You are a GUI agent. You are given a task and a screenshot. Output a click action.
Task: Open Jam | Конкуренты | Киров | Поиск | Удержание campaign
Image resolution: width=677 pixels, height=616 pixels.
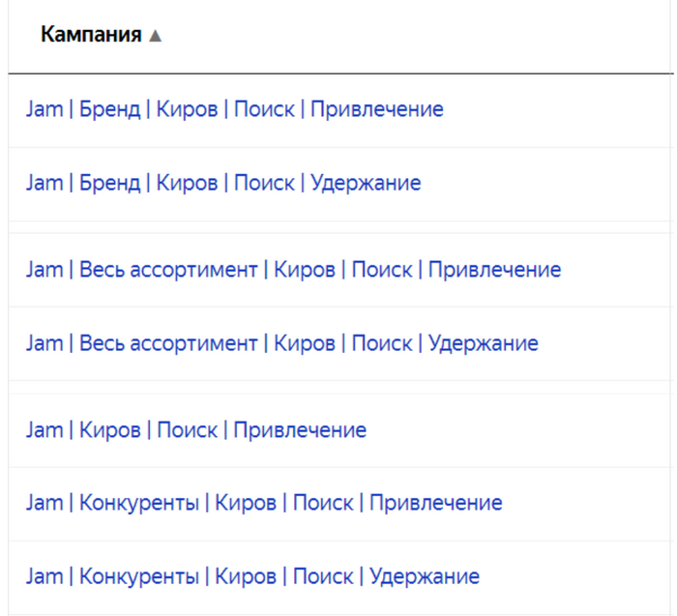pos(252,576)
